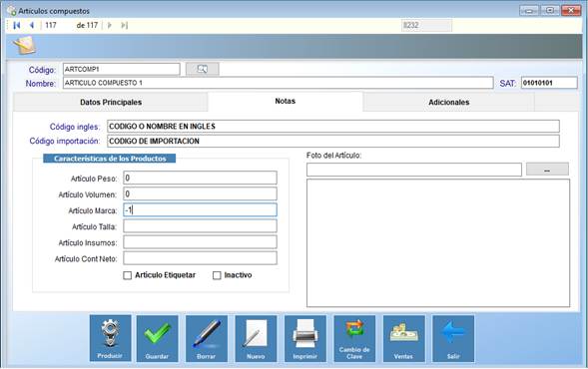Browse for article photo with ... button
The width and height of the screenshot is (588, 369).
coord(547,170)
